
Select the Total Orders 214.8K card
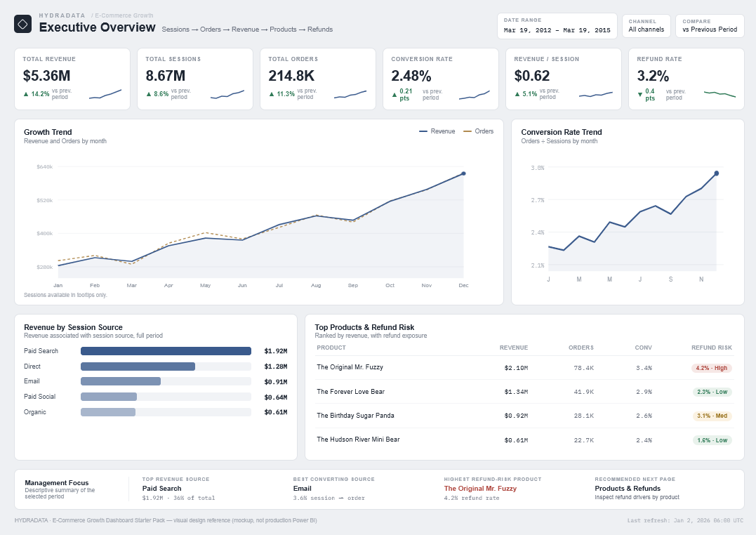click(x=318, y=79)
